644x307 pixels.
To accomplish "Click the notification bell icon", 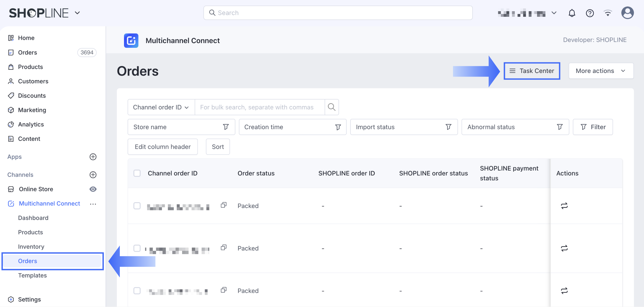I will point(572,13).
